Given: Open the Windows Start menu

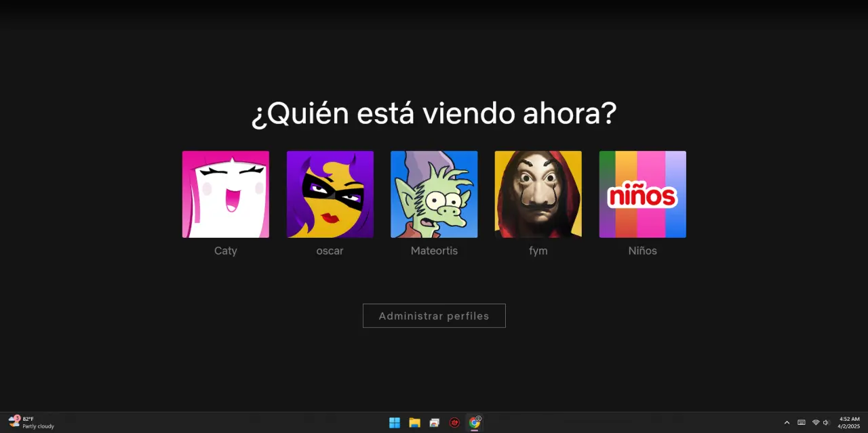Looking at the screenshot, I should [395, 423].
